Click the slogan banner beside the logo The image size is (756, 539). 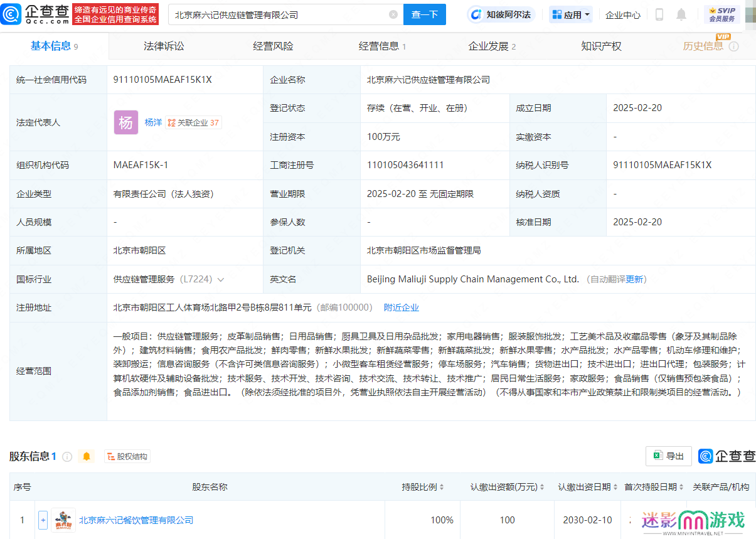(x=115, y=14)
